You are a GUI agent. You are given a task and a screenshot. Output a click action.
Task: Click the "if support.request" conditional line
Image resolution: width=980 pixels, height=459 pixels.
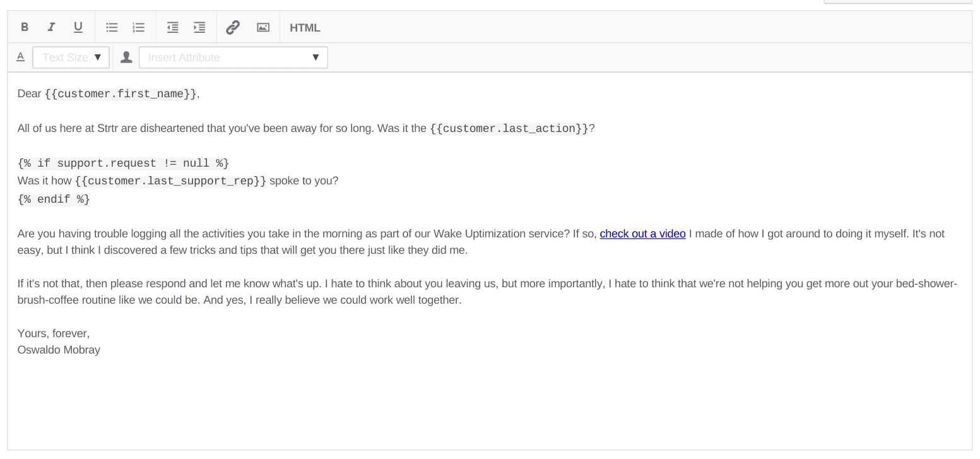[123, 164]
